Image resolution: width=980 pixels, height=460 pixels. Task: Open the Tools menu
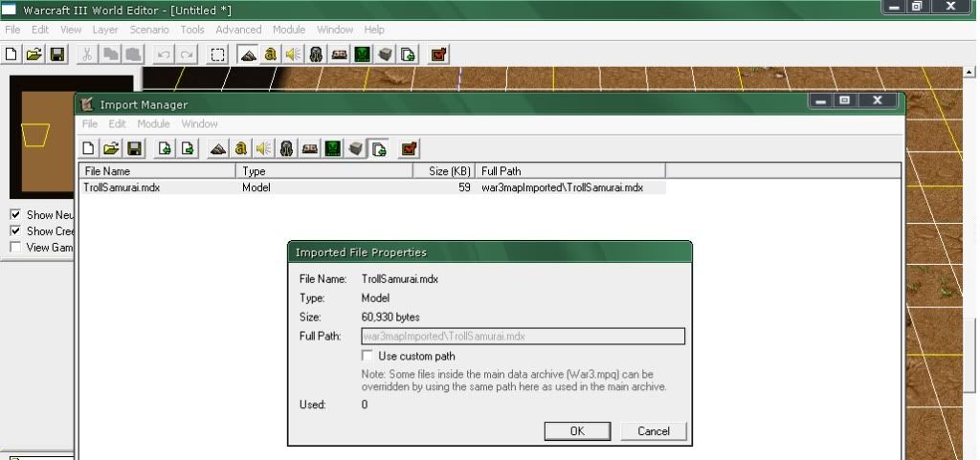point(192,30)
